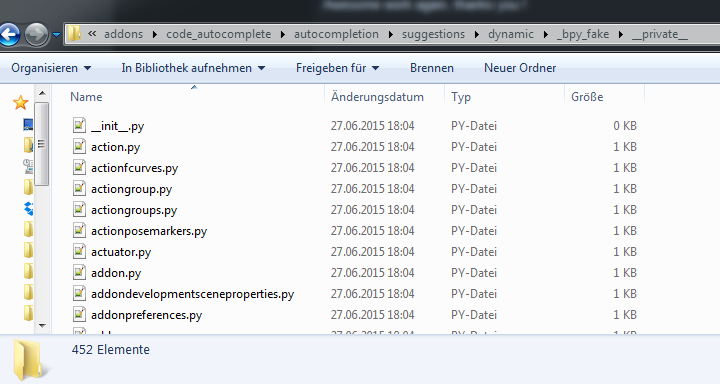
Task: Expand subfolder arrow after code_autocomplete
Action: tap(282, 34)
